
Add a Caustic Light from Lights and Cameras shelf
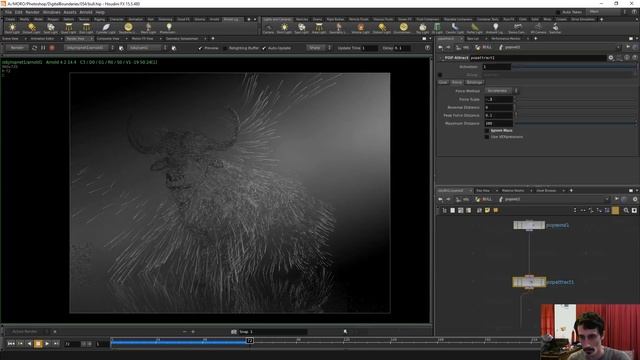(x=455, y=28)
